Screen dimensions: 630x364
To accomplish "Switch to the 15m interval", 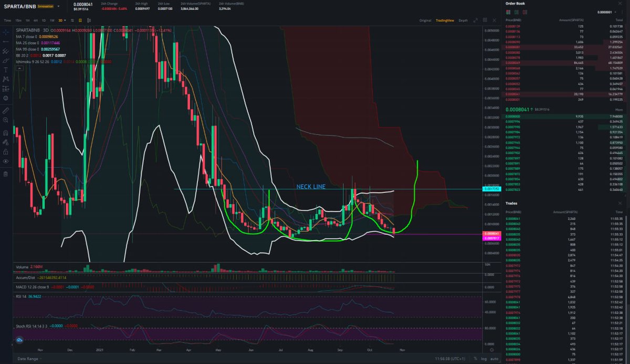I will pos(18,20).
